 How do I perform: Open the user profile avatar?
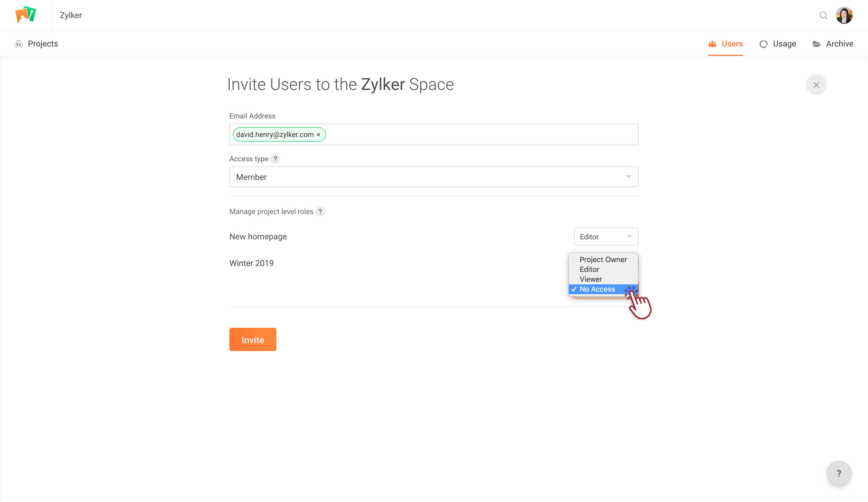[844, 15]
